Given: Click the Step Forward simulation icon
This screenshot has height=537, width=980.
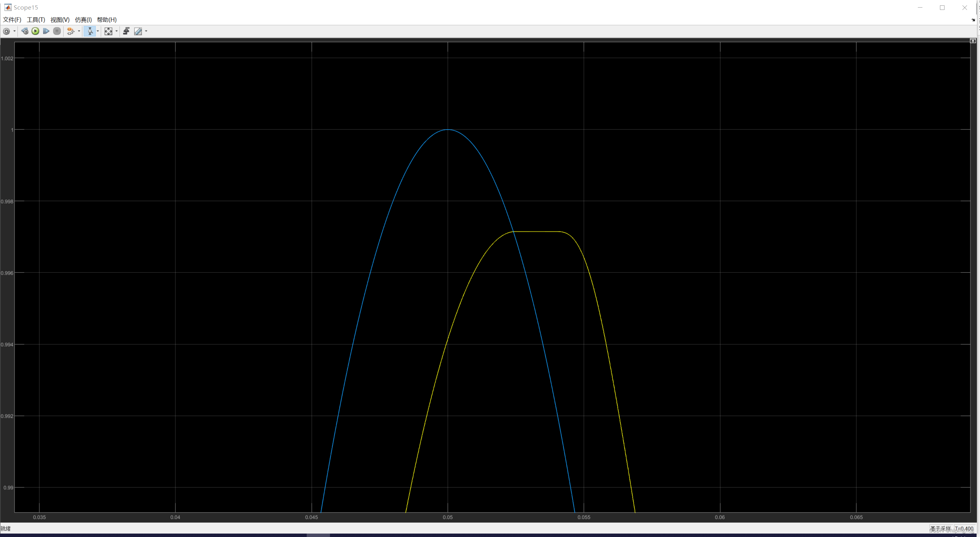Looking at the screenshot, I should click(46, 31).
